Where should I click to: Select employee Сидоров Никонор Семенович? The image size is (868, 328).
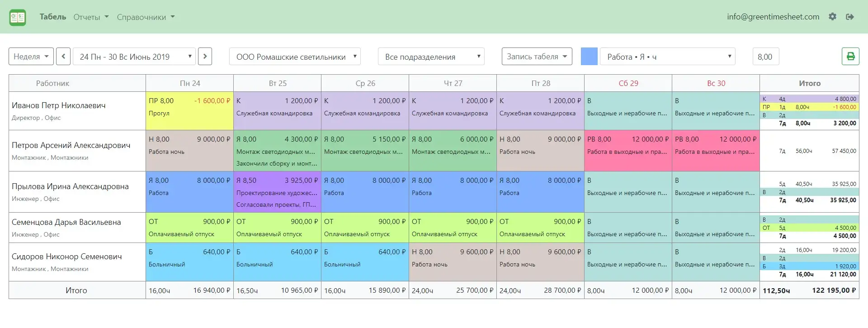(67, 257)
